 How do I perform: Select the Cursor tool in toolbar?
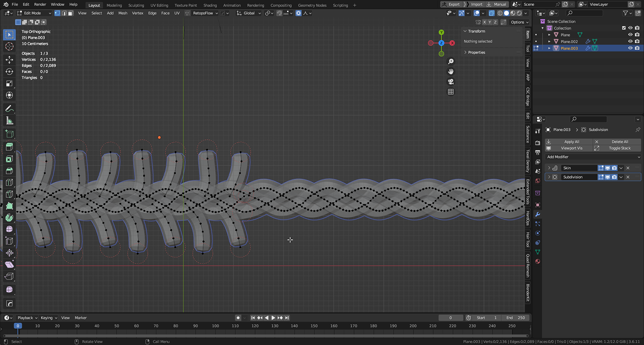point(9,47)
